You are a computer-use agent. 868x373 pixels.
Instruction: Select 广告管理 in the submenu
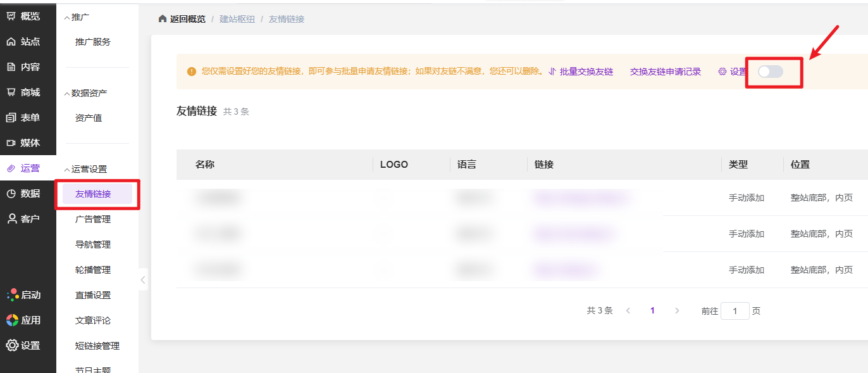pyautogui.click(x=93, y=219)
